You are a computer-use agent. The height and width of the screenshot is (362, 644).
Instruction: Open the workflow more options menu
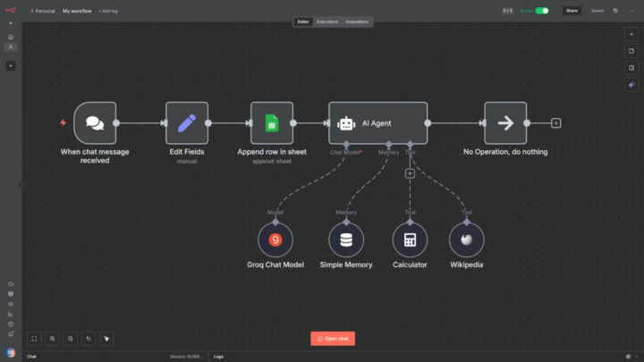[x=631, y=11]
